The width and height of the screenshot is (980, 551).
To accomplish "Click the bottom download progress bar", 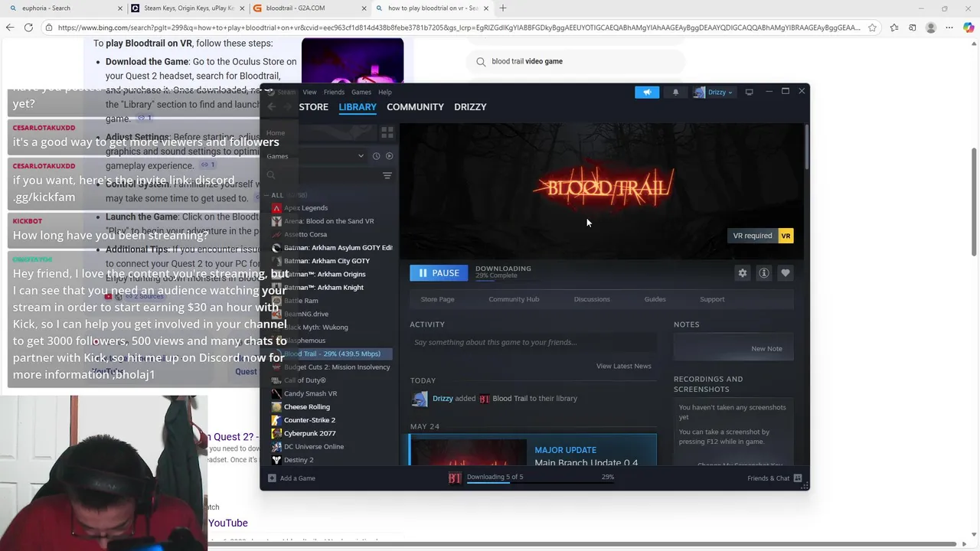I will (x=541, y=482).
